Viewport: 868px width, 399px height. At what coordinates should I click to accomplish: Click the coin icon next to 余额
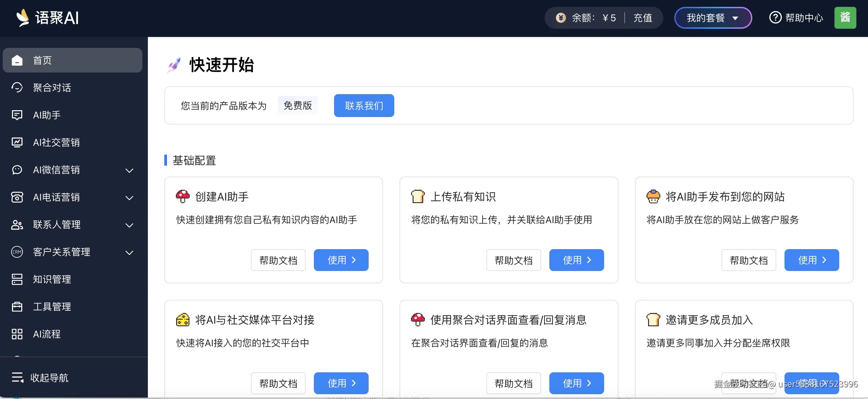(561, 17)
